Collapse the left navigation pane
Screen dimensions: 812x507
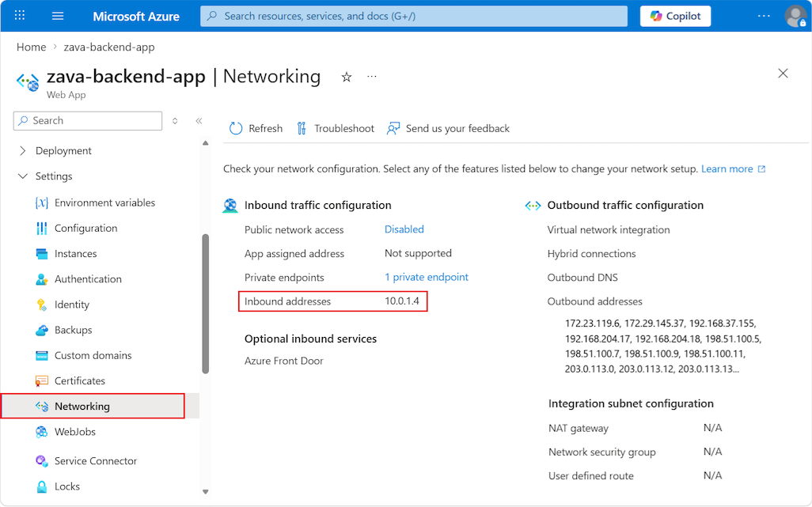pos(199,120)
